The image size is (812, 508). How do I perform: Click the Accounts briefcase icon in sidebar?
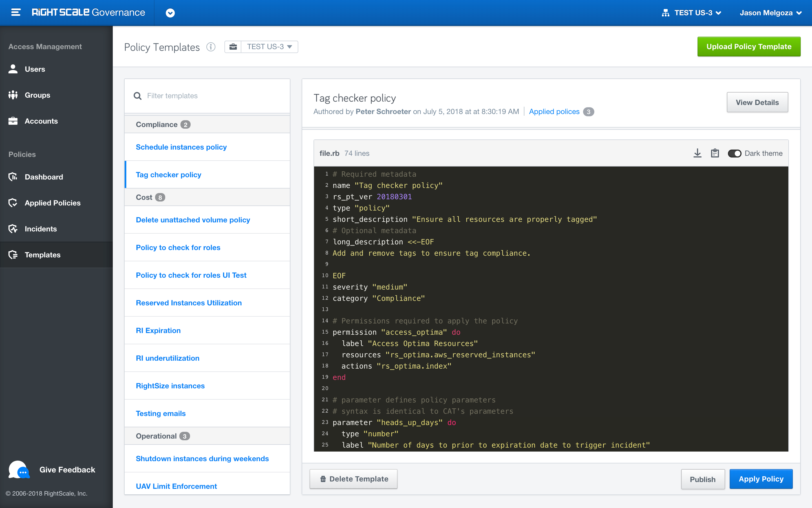point(13,121)
